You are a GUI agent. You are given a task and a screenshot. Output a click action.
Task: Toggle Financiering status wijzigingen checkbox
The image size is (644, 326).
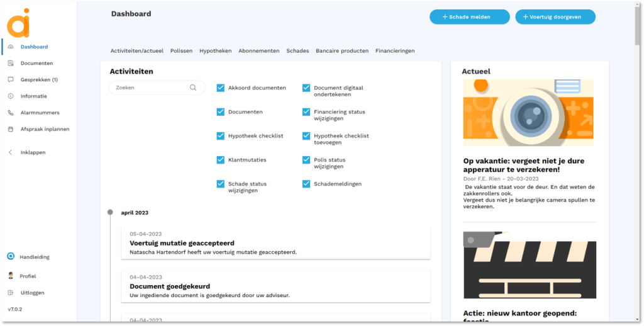(306, 112)
